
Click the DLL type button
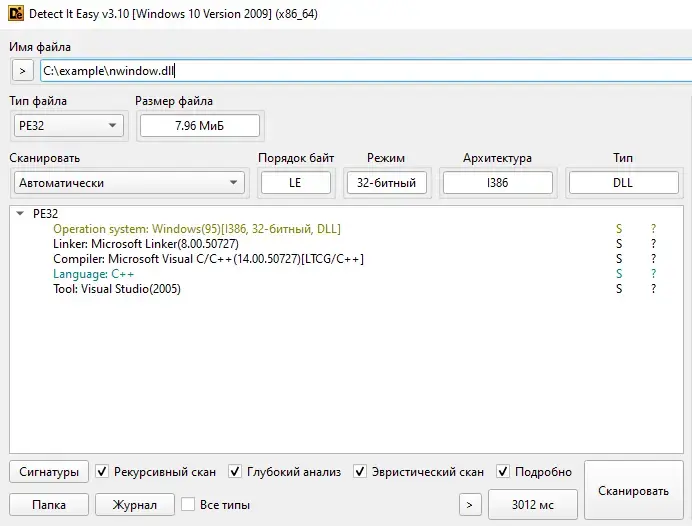pyautogui.click(x=623, y=183)
